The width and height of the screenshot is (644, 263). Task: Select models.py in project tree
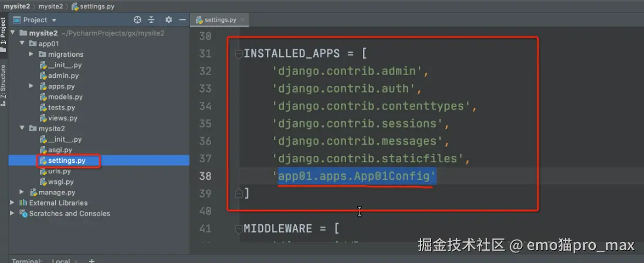(65, 97)
